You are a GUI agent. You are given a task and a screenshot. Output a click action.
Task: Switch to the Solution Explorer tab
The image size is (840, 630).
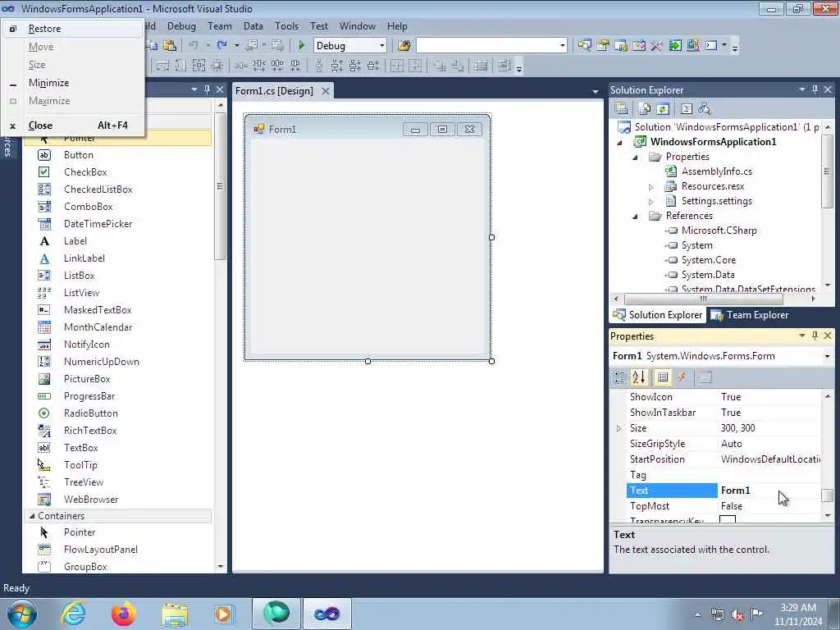pyautogui.click(x=658, y=315)
